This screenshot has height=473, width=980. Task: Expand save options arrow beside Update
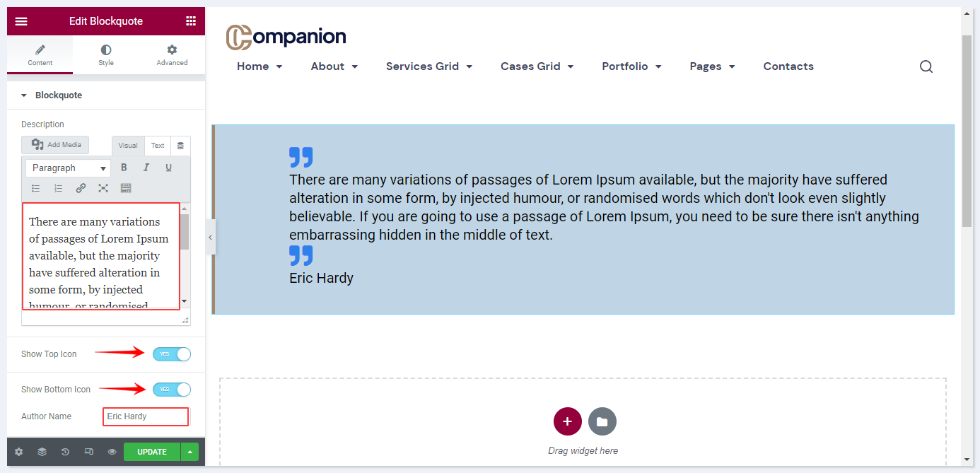click(x=189, y=452)
